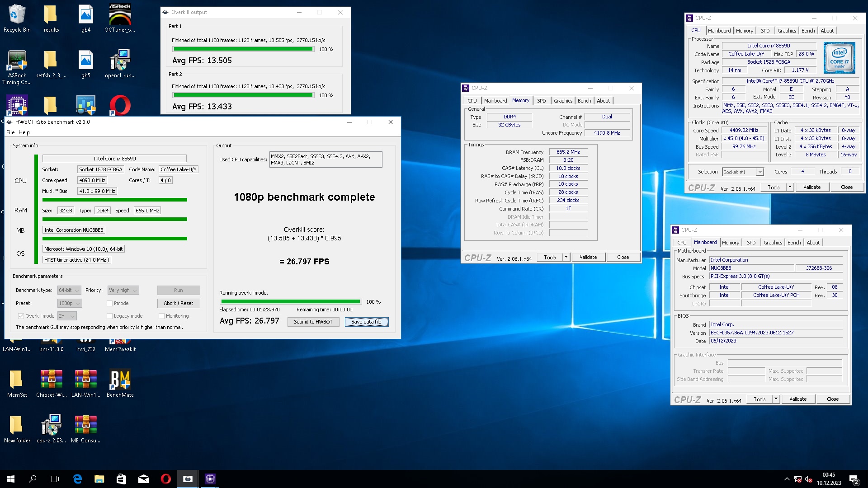The height and width of the screenshot is (488, 868).
Task: Open the Preset 1080p dropdown
Action: coord(70,303)
